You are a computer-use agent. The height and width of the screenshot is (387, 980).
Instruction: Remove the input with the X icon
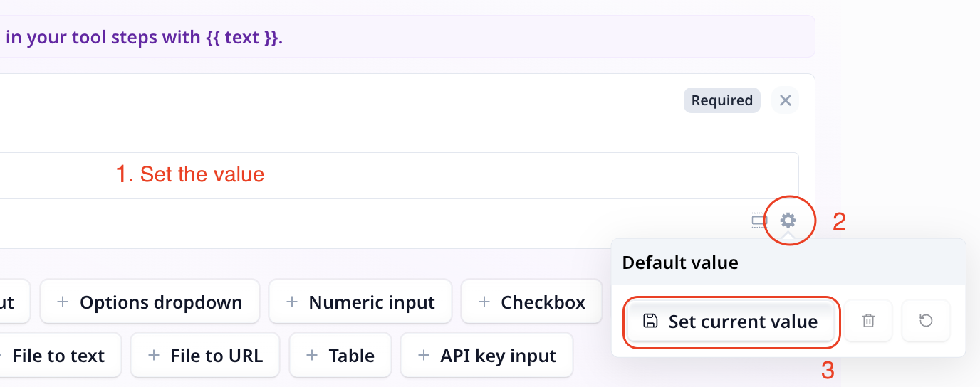(x=785, y=100)
